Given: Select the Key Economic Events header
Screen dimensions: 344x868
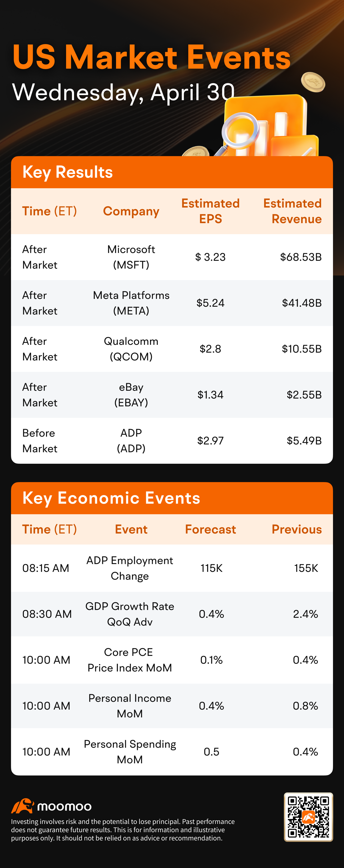Looking at the screenshot, I should (x=172, y=498).
